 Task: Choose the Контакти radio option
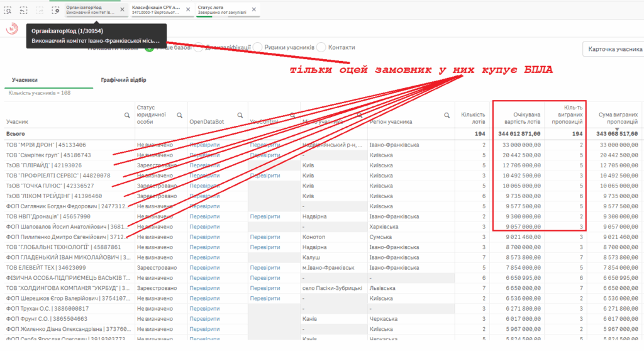[x=321, y=47]
